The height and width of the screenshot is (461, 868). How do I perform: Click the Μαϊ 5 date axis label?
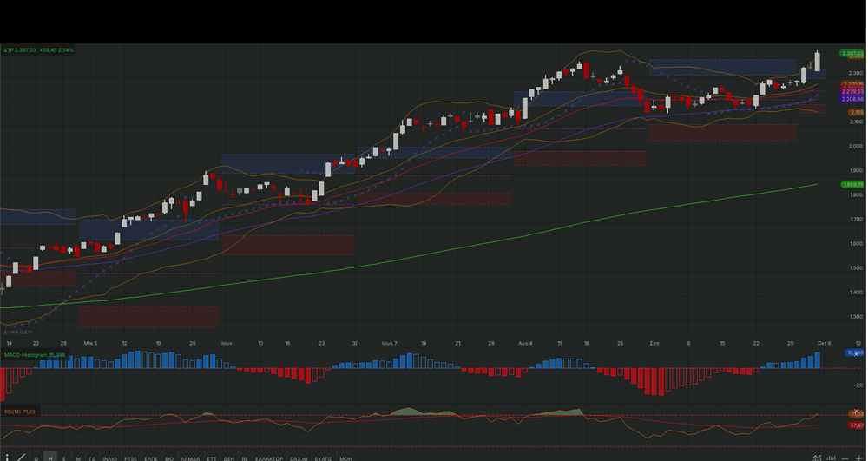tap(90, 343)
